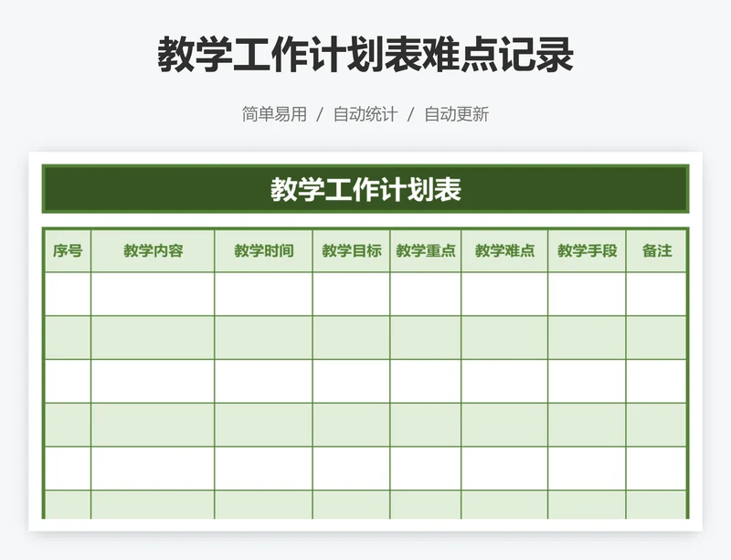731x560 pixels.
Task: Select the 教学难点 column header
Action: tap(504, 251)
